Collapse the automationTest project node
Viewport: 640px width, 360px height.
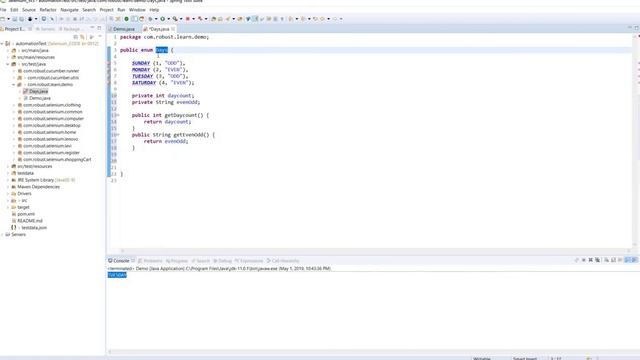2,43
